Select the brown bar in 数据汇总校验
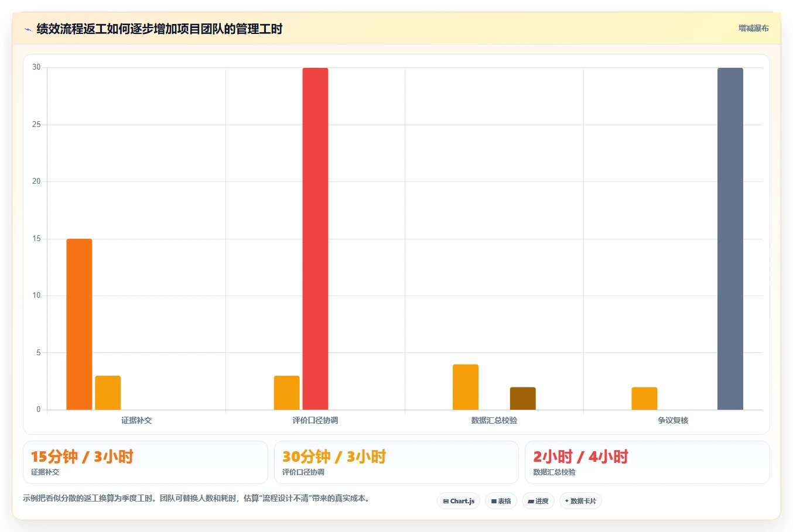The height and width of the screenshot is (532, 793). click(x=522, y=399)
